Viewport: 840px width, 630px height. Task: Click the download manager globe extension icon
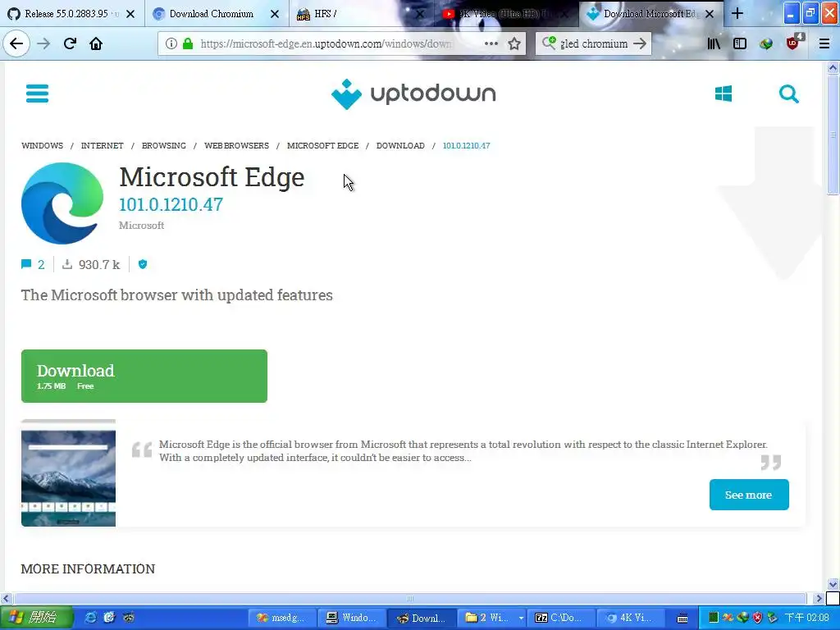[766, 43]
